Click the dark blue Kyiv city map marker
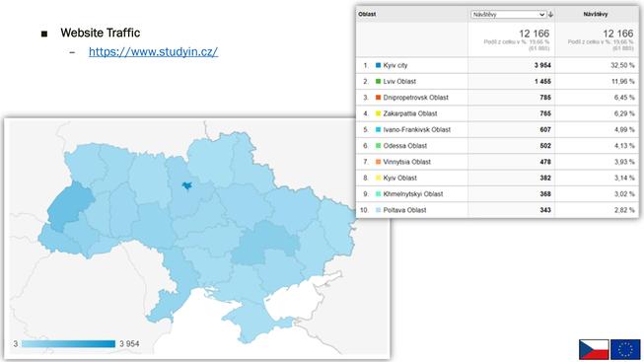Screen dimensions: 644x362 pos(187,185)
